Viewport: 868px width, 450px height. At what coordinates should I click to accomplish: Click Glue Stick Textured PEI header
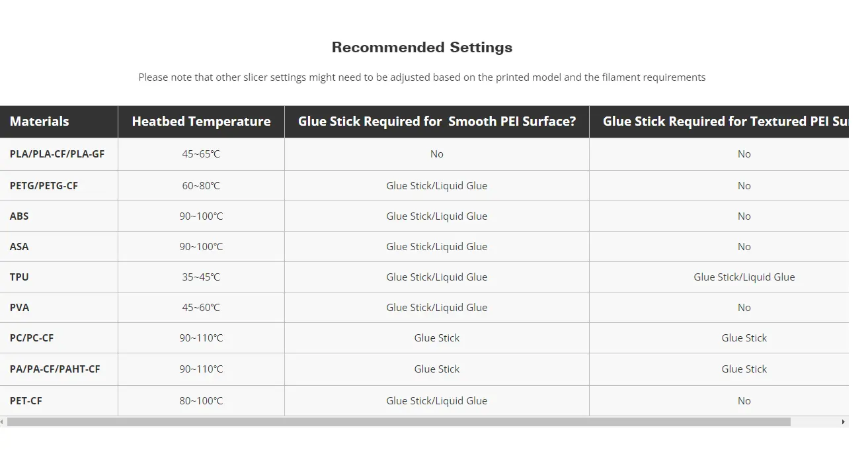(x=725, y=121)
